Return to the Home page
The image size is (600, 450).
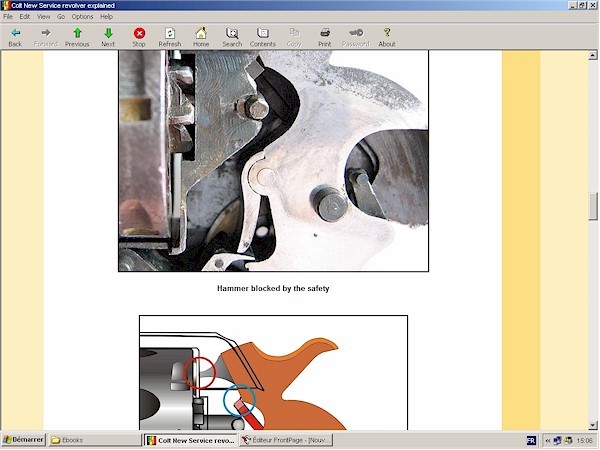(201, 37)
